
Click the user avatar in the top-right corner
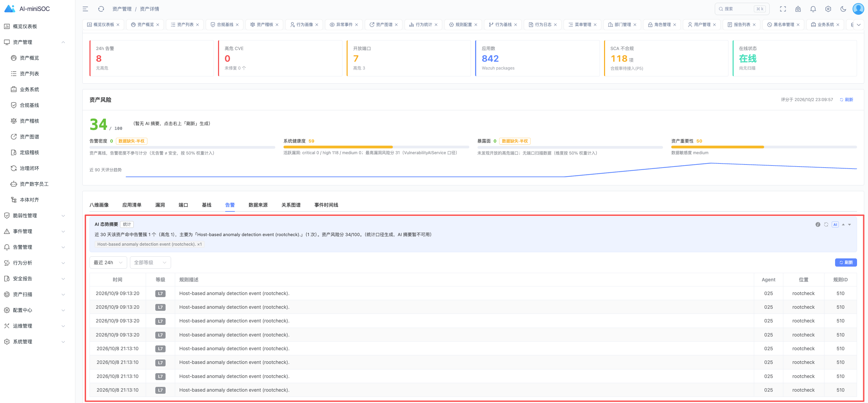(858, 9)
